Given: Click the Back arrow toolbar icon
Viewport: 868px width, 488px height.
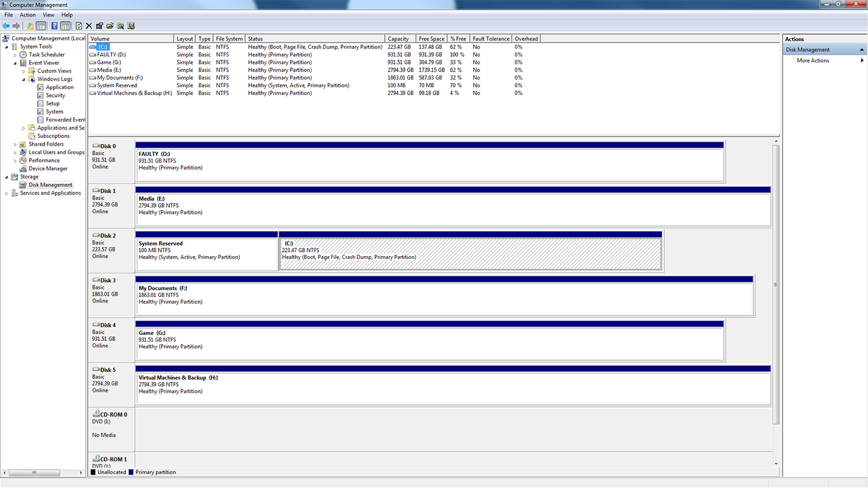Looking at the screenshot, I should pyautogui.click(x=6, y=26).
